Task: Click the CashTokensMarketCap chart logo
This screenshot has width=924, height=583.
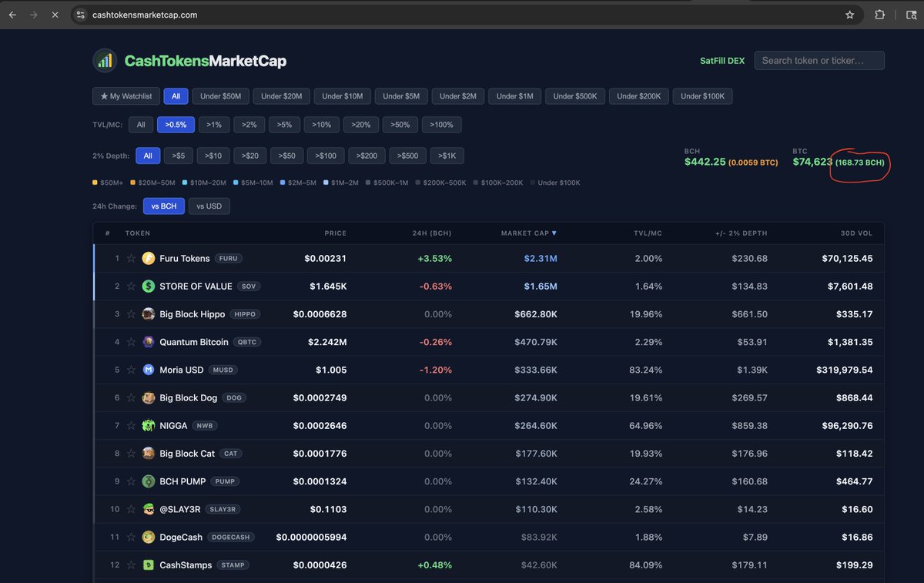Action: (105, 60)
